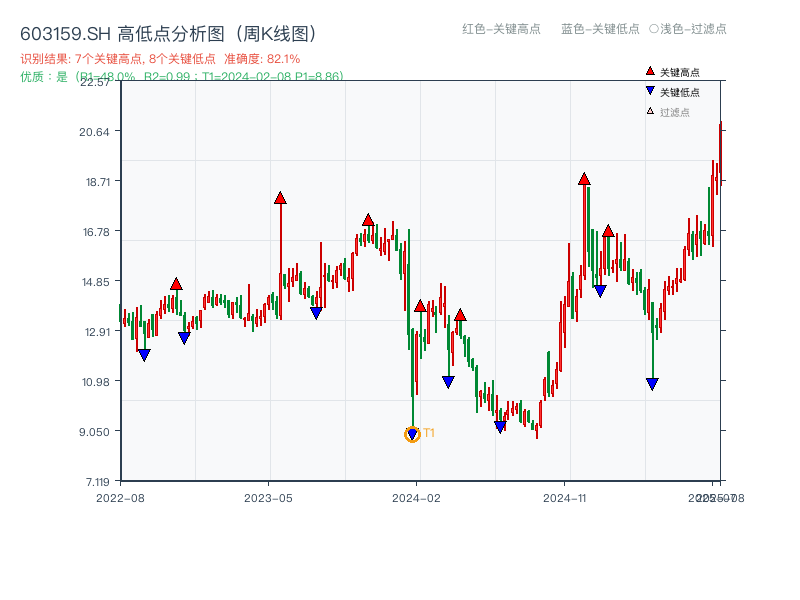Viewport: 800px width, 600px height.
Task: Click the 9.050 y-axis label
Action: click(x=94, y=432)
